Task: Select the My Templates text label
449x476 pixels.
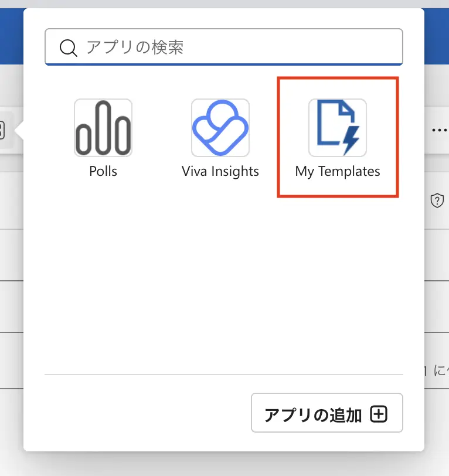Action: pos(338,172)
